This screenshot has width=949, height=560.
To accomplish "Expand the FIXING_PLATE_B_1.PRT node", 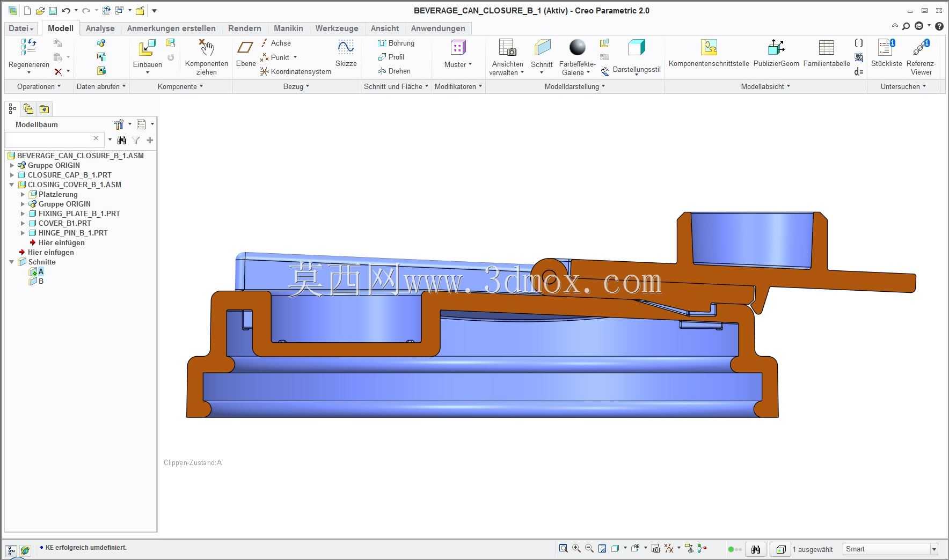I will [x=23, y=213].
